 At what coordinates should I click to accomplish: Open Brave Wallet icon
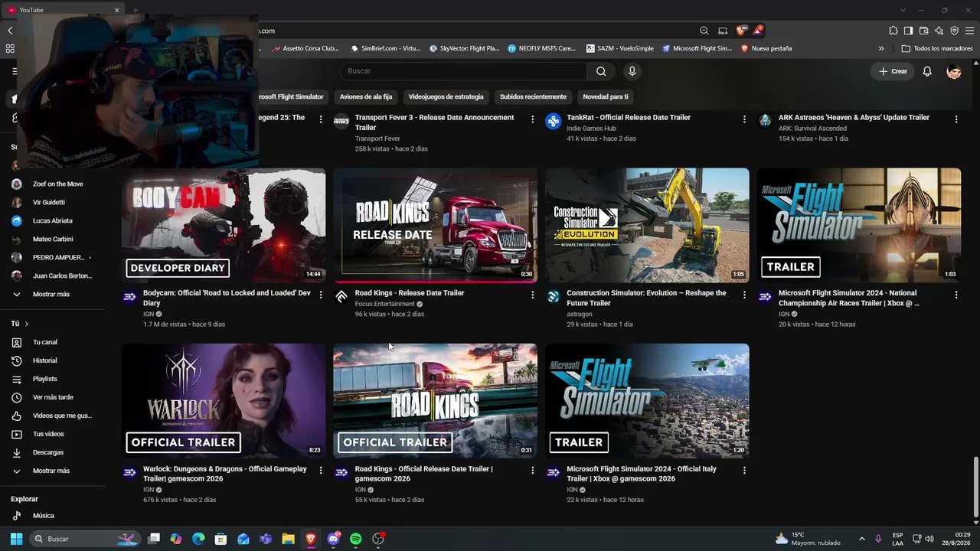tap(923, 31)
